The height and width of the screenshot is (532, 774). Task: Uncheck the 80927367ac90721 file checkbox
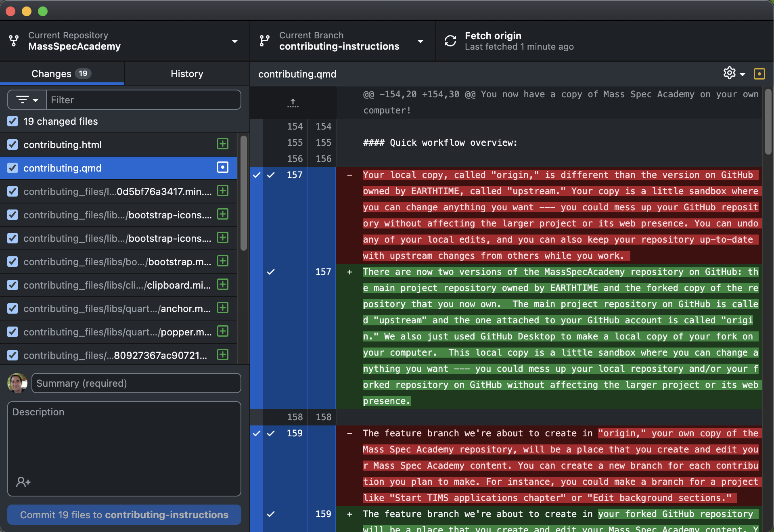pyautogui.click(x=13, y=355)
